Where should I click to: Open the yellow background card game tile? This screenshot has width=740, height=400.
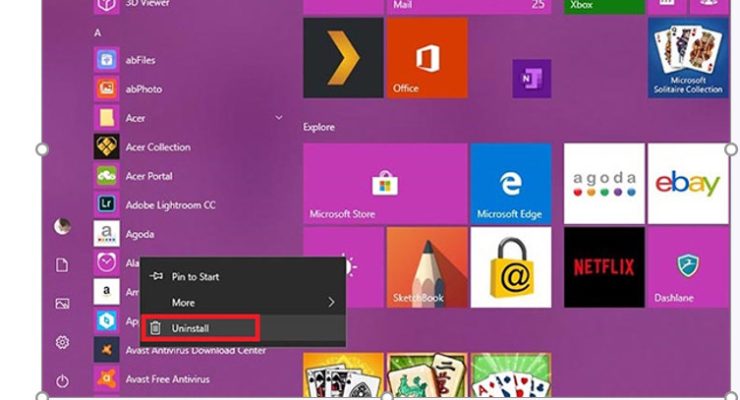point(343,375)
